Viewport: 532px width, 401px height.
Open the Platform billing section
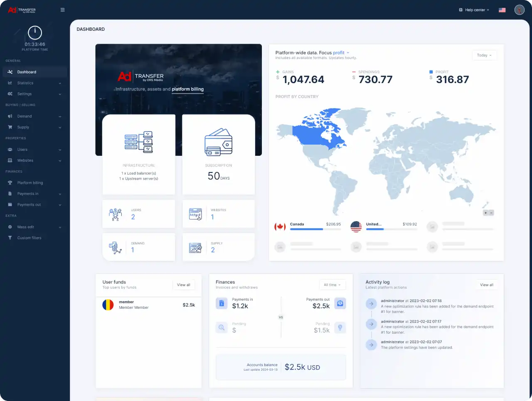31,182
